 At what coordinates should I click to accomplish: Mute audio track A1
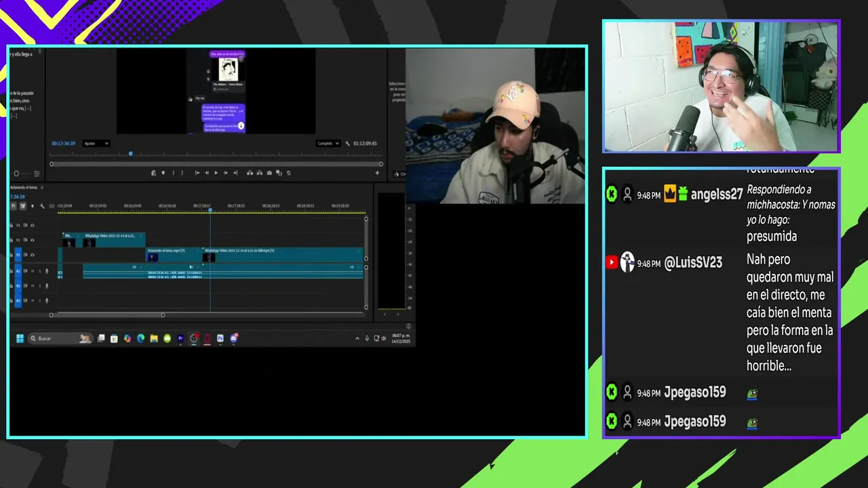pos(33,271)
